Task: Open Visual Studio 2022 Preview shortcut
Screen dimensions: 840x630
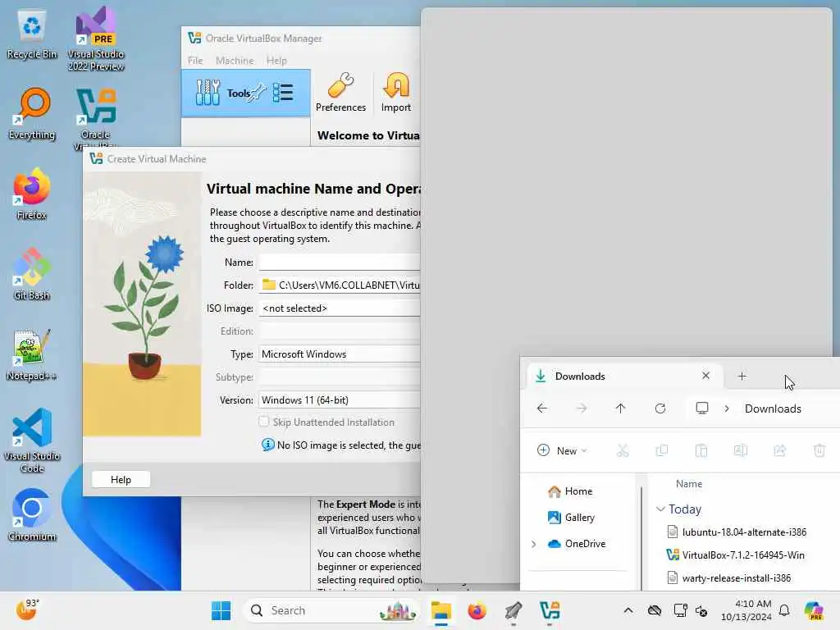Action: (x=96, y=39)
